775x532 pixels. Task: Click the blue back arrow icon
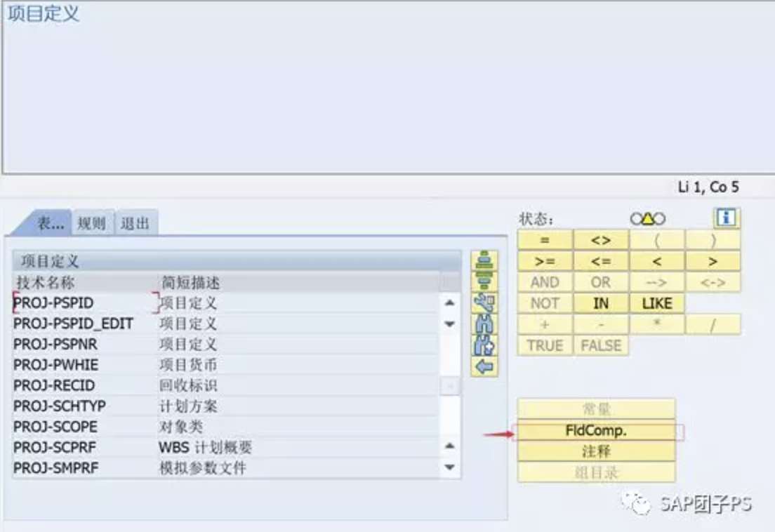(x=484, y=367)
